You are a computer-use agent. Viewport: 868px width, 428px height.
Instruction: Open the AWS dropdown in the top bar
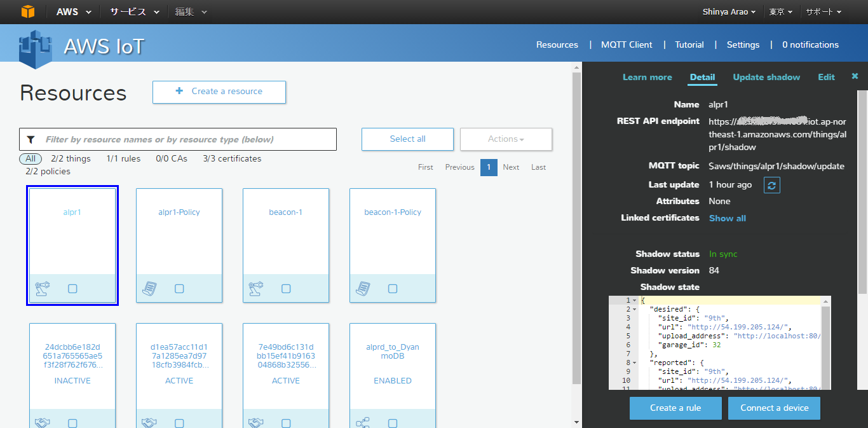[74, 12]
